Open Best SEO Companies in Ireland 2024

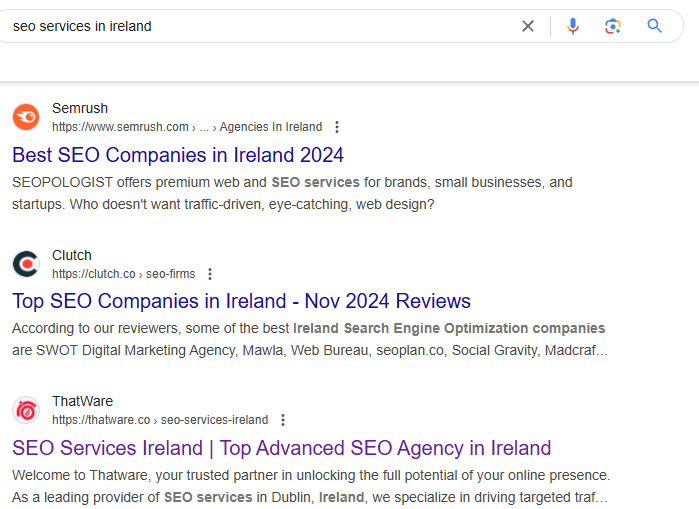pyautogui.click(x=178, y=155)
